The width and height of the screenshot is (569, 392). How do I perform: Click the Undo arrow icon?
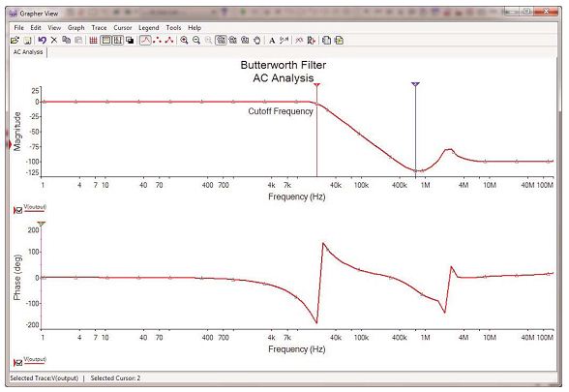43,41
